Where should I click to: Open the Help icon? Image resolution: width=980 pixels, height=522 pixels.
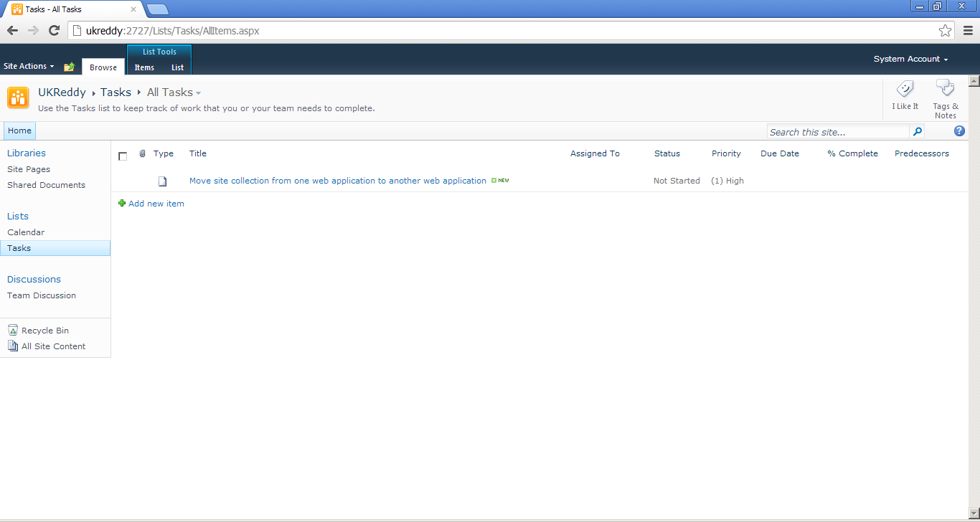[959, 130]
